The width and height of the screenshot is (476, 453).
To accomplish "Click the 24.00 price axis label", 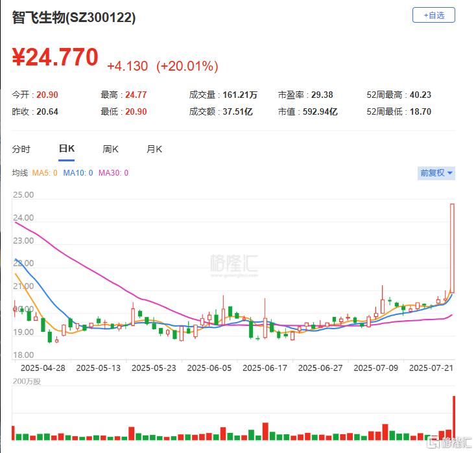I will tap(23, 218).
